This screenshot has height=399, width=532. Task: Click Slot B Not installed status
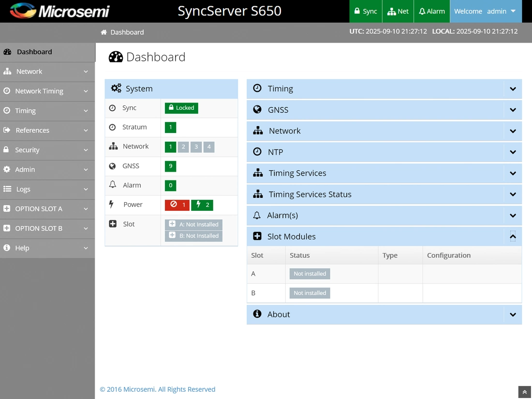coord(310,293)
